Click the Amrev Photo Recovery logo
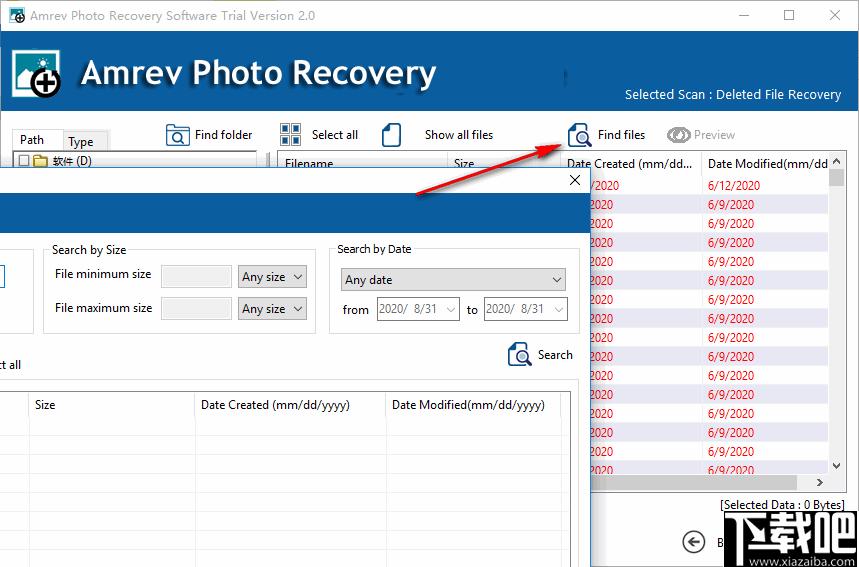This screenshot has width=859, height=567. coord(36,73)
